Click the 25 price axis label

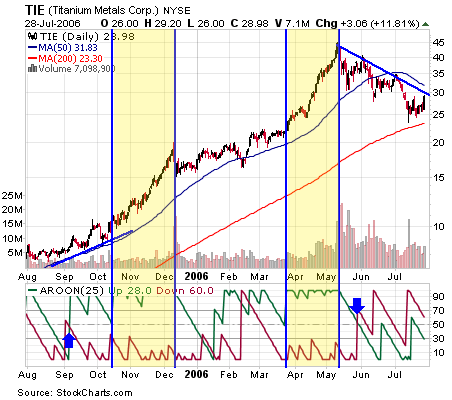point(438,115)
